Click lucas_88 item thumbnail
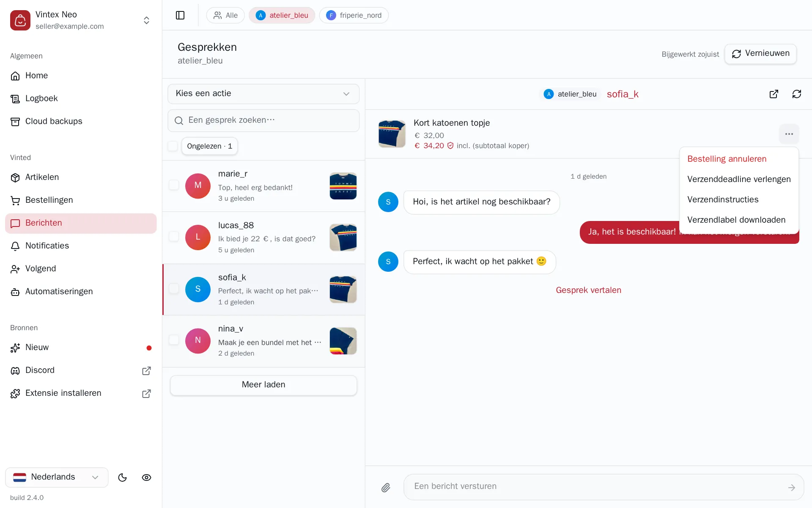Image resolution: width=812 pixels, height=508 pixels. point(343,237)
